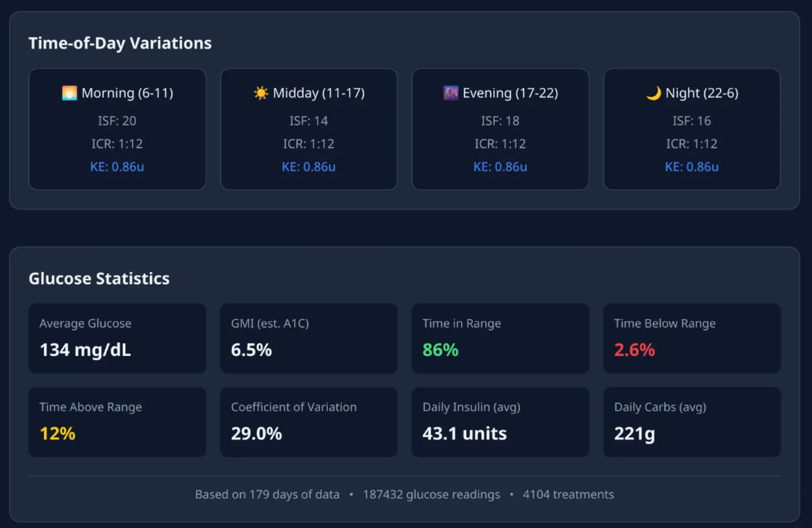Select the Average Glucose 134 mg/dL tile

117,338
